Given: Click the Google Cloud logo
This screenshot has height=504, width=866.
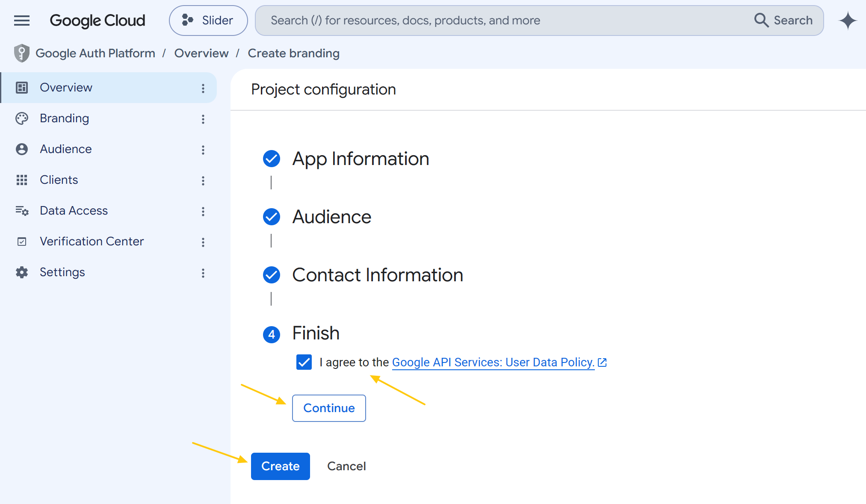Looking at the screenshot, I should point(98,21).
